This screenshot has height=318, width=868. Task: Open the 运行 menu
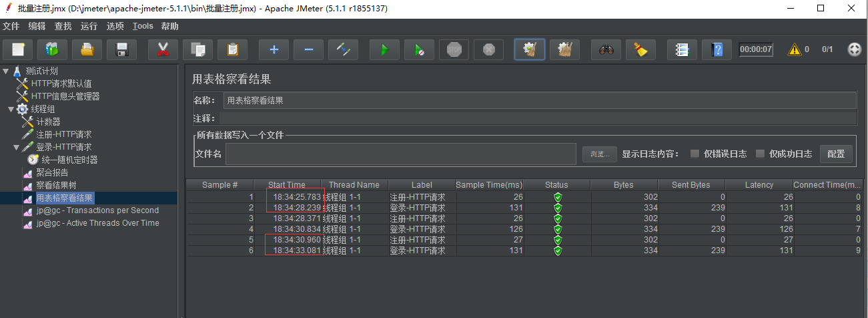point(89,26)
